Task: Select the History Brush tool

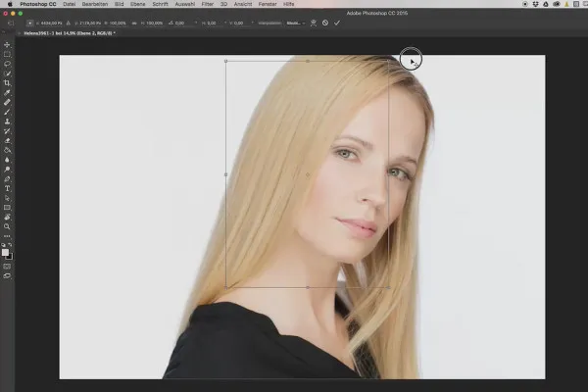Action: coord(7,131)
